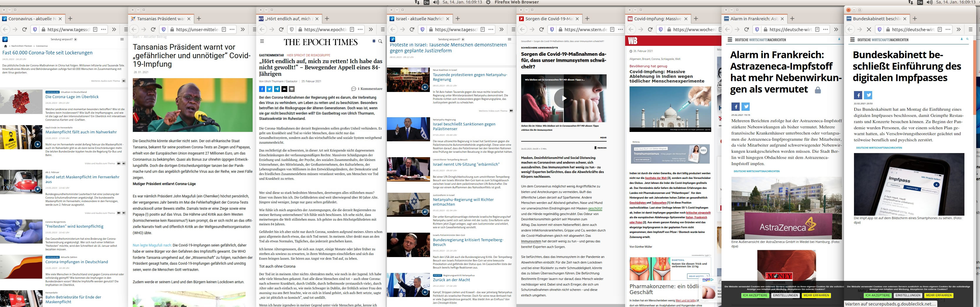Open new tab in Wochenblick window
Viewport: 980px width, 307px height.
(x=696, y=19)
